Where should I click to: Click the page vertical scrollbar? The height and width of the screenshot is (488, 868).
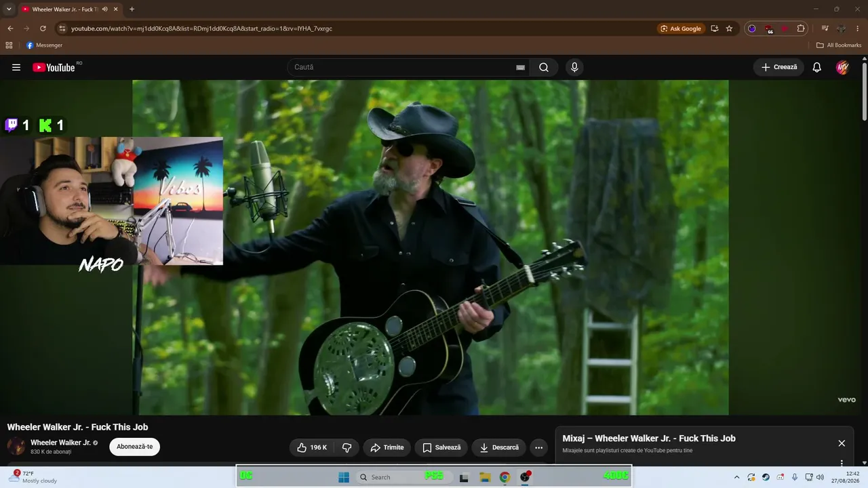pos(865,91)
